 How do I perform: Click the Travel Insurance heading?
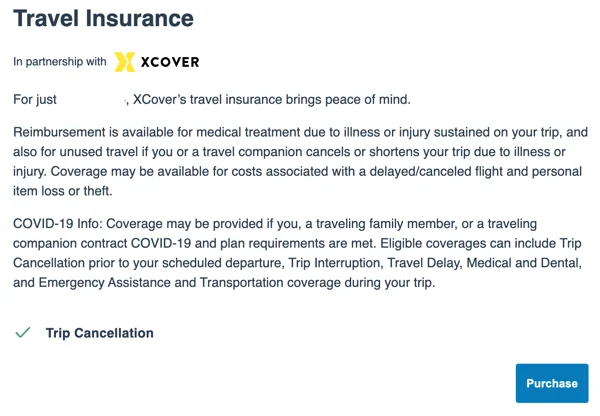pyautogui.click(x=103, y=18)
